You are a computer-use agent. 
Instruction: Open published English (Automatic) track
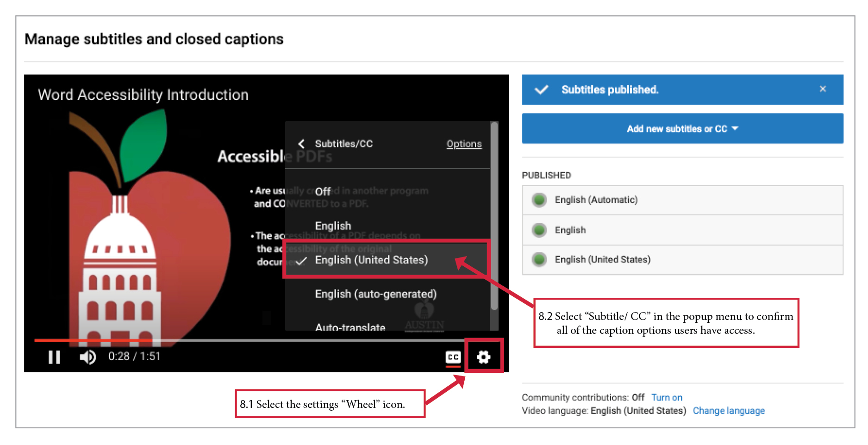596,200
